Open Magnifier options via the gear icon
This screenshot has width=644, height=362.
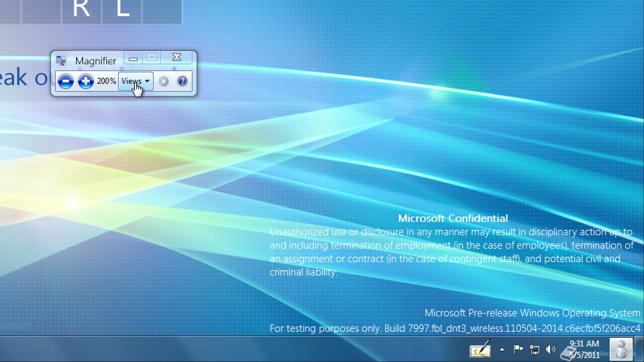tap(164, 81)
